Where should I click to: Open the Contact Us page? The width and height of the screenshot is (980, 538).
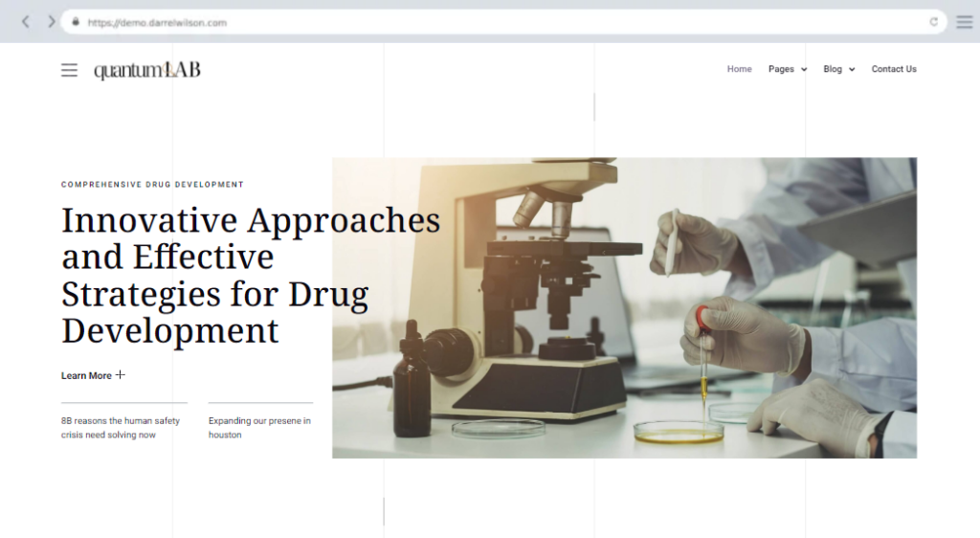pyautogui.click(x=894, y=69)
